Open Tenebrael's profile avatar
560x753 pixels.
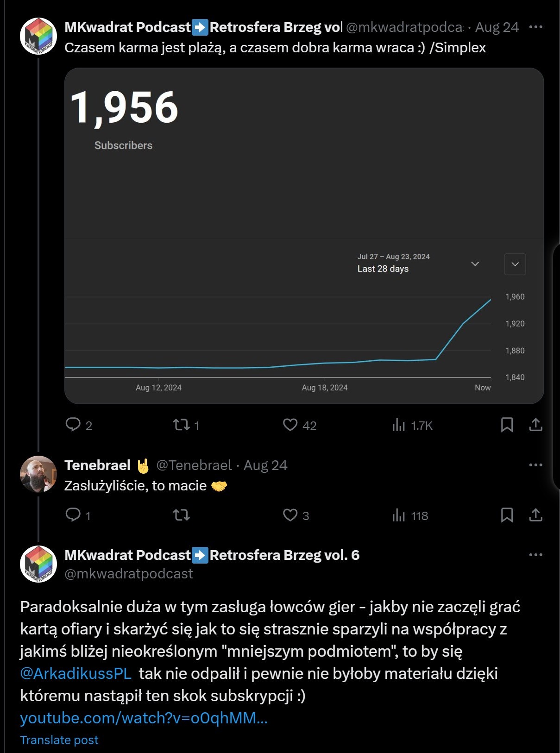38,474
